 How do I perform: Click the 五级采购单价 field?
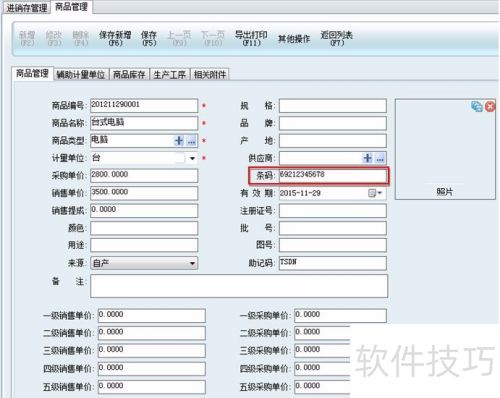(322, 387)
